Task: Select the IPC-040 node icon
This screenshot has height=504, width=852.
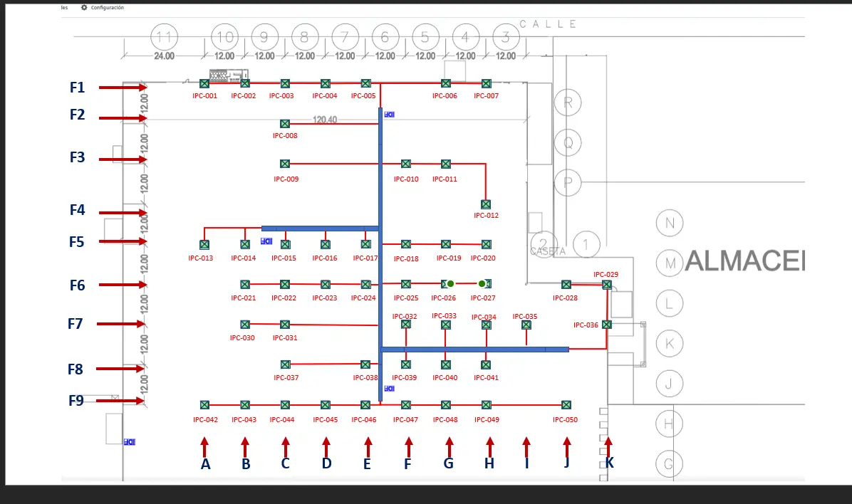Action: pos(445,364)
